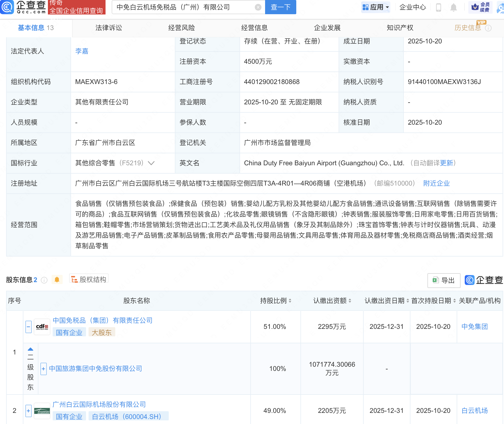Export shareholder data with 导出 button
Viewport: 504px width, 424px height.
(x=444, y=280)
